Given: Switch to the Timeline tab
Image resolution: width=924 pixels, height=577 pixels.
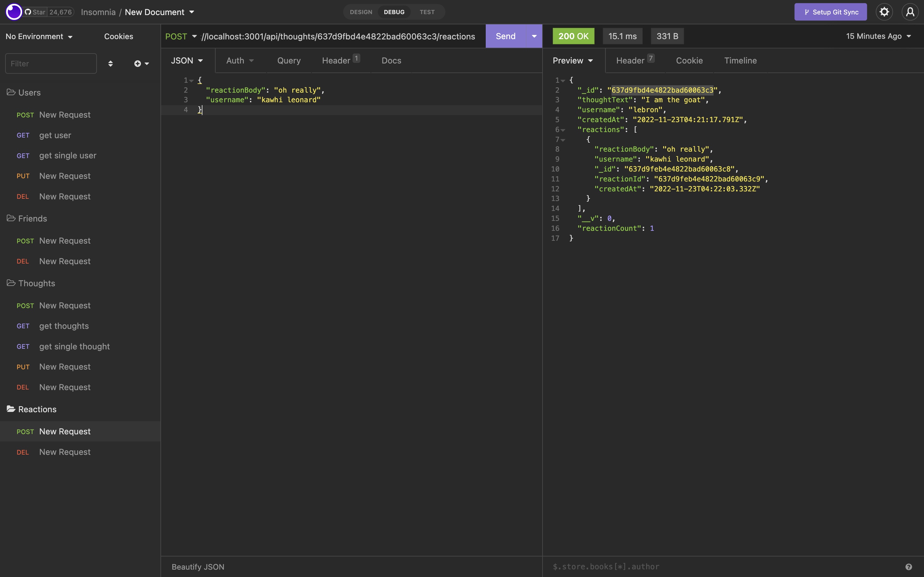Looking at the screenshot, I should (740, 60).
